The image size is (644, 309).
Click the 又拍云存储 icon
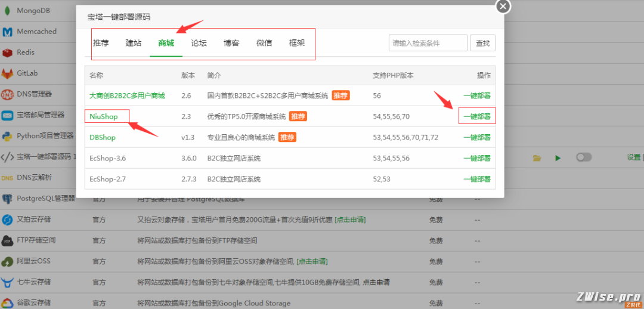(7, 220)
